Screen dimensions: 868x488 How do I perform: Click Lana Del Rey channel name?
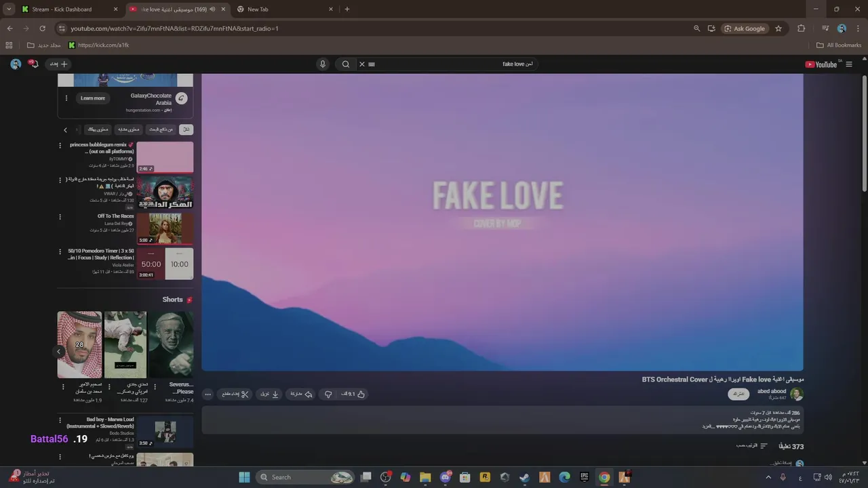[x=117, y=224]
